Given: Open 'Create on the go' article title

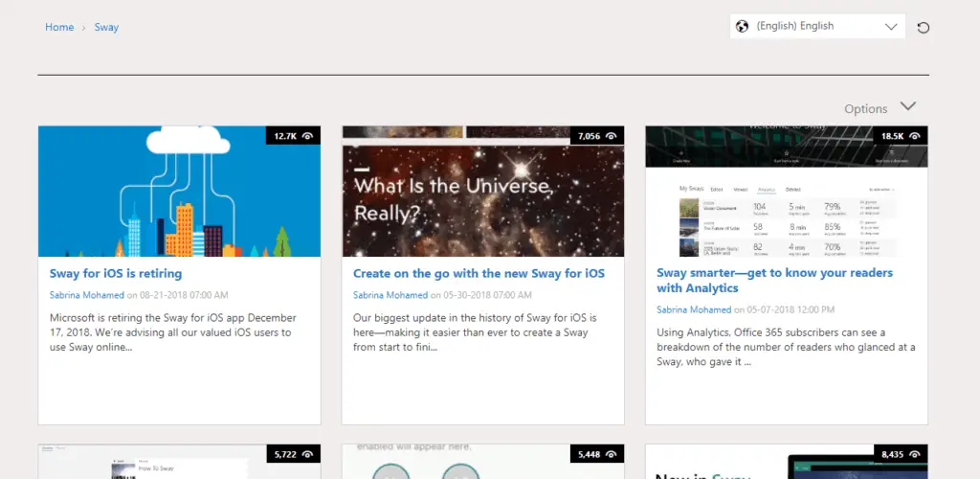Looking at the screenshot, I should pyautogui.click(x=479, y=273).
